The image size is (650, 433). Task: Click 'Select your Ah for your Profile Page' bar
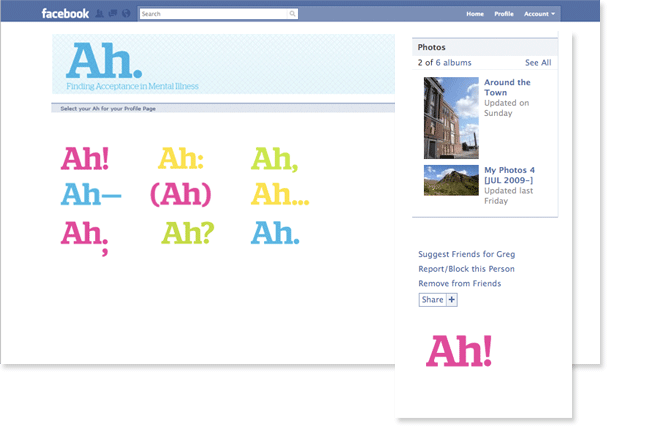(x=223, y=109)
